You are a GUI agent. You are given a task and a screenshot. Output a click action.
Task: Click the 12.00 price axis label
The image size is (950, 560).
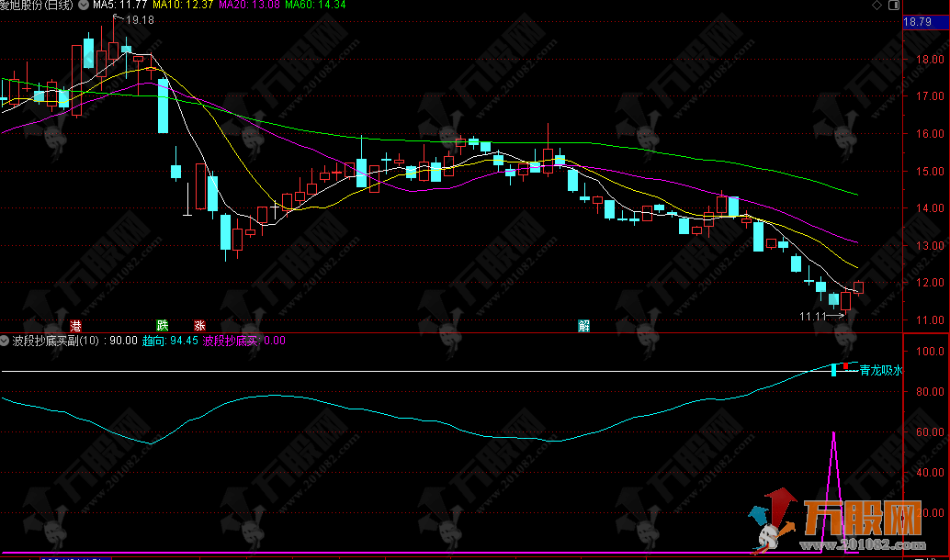coord(930,283)
